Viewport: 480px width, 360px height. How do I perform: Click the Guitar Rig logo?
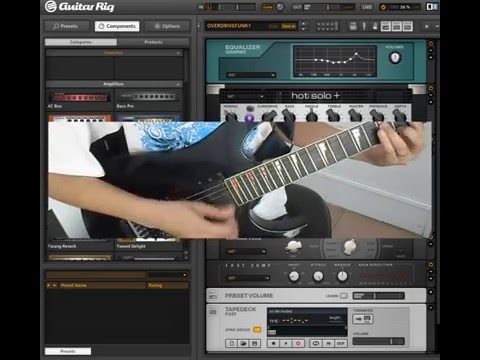(x=79, y=7)
